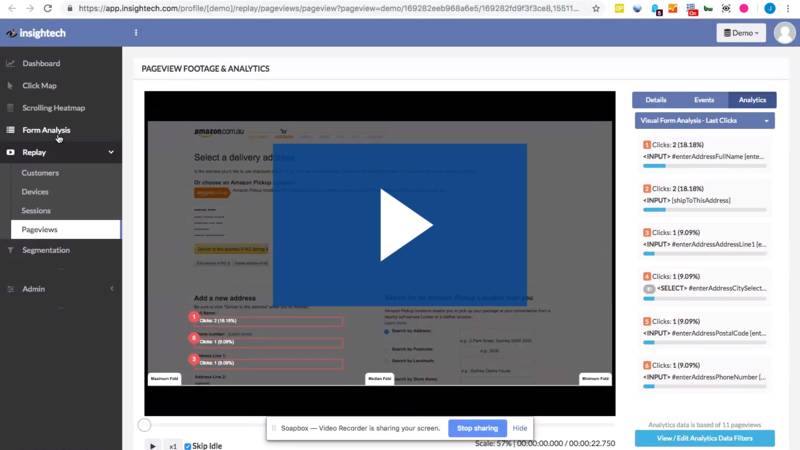Hide the Soapbox sharing notification
This screenshot has height=450, width=800.
[520, 428]
